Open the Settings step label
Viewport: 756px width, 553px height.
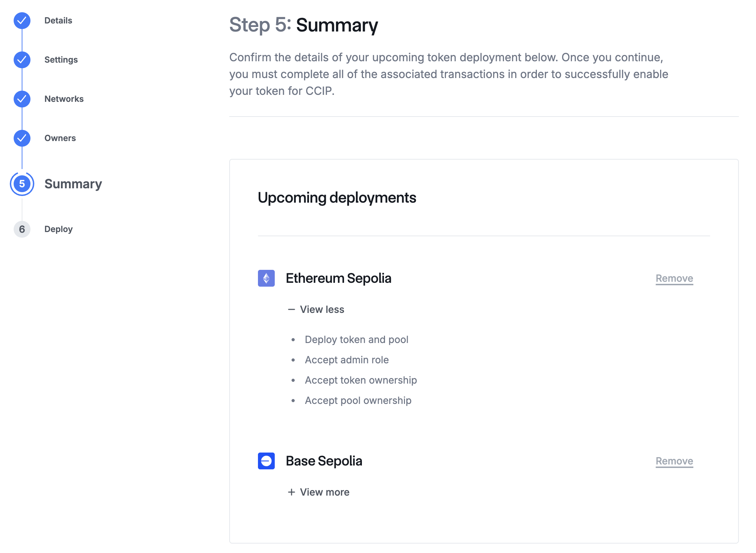coord(61,60)
